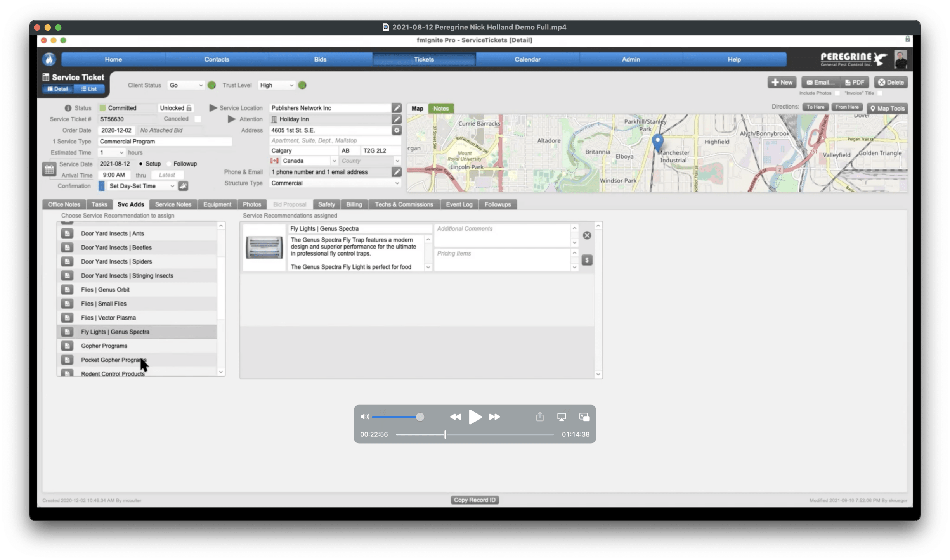Screen dimensions: 950x560
Task: Open the Trust Level dropdown
Action: [x=276, y=85]
